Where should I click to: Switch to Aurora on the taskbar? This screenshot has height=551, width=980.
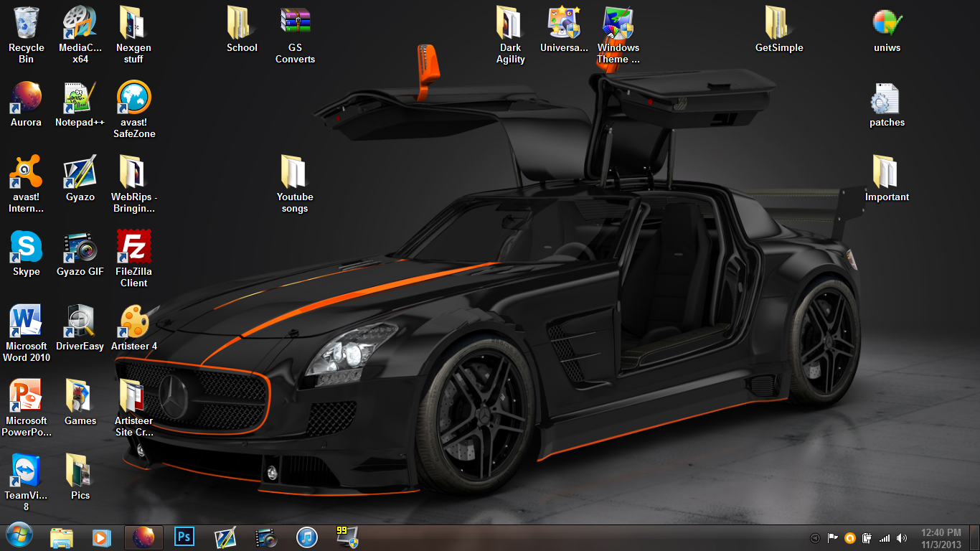pyautogui.click(x=143, y=537)
